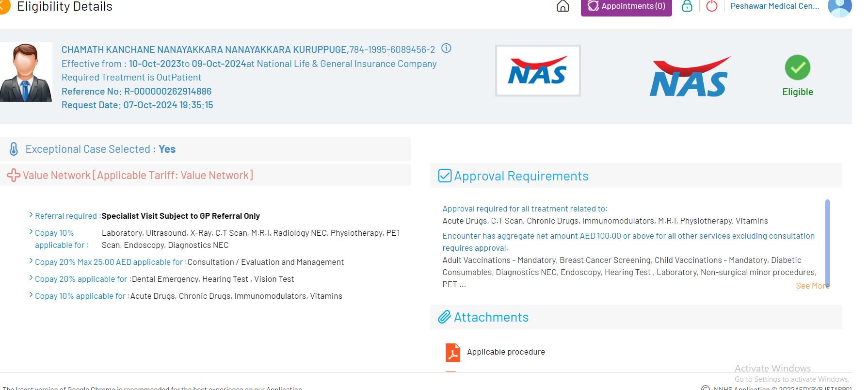Open the Applicable procedure PDF attachment
This screenshot has width=868, height=390.
(452, 352)
